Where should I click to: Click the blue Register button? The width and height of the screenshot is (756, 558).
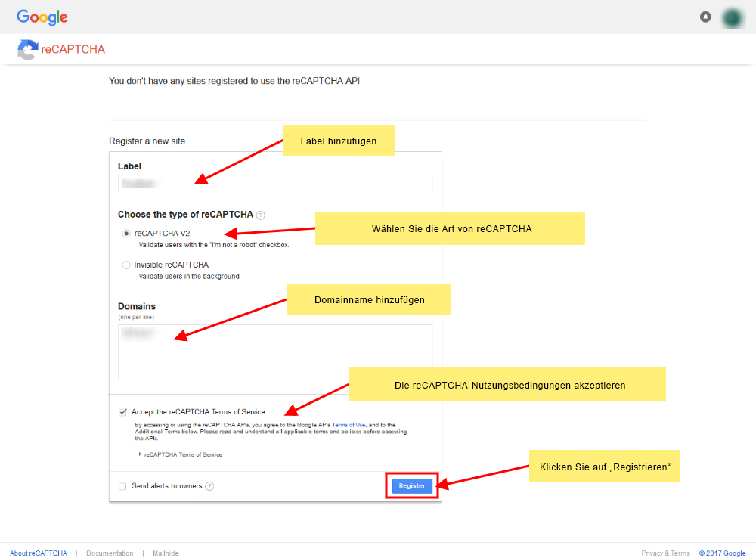(412, 485)
